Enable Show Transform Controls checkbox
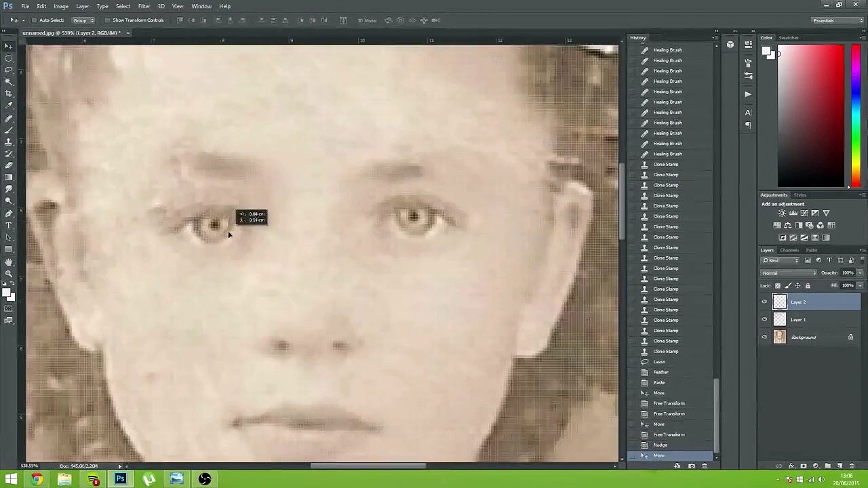Image resolution: width=868 pixels, height=488 pixels. coord(107,20)
